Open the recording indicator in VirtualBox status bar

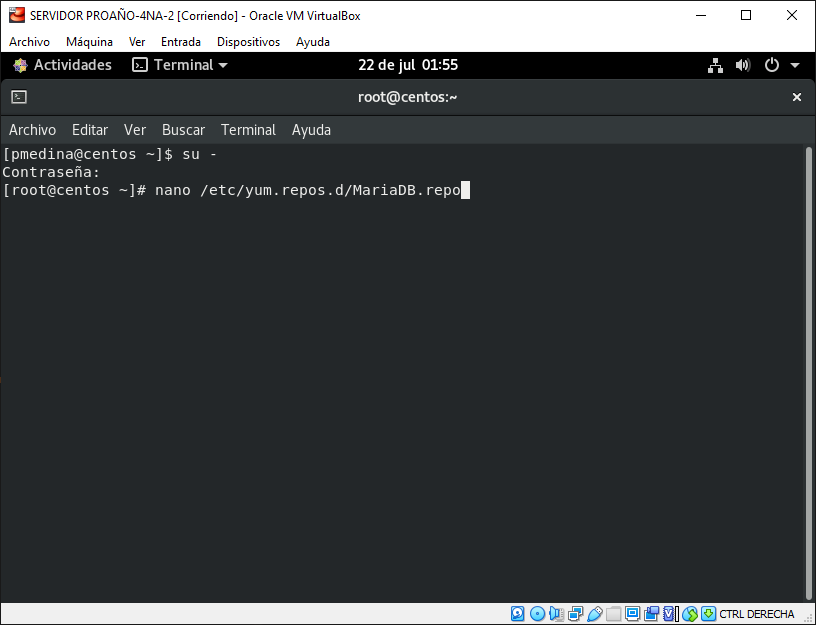coord(652,614)
